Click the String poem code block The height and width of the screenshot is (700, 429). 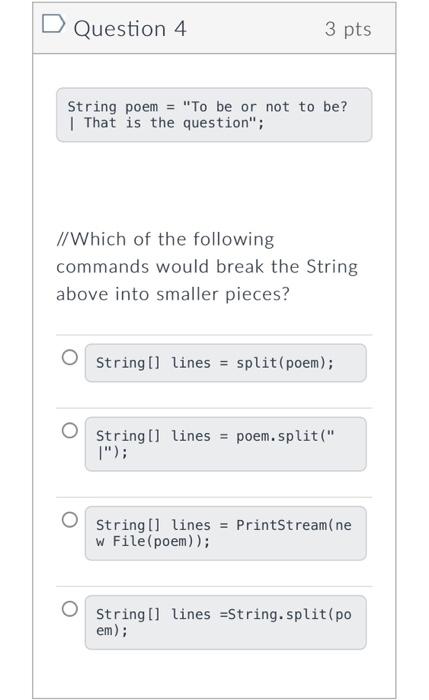pyautogui.click(x=214, y=115)
